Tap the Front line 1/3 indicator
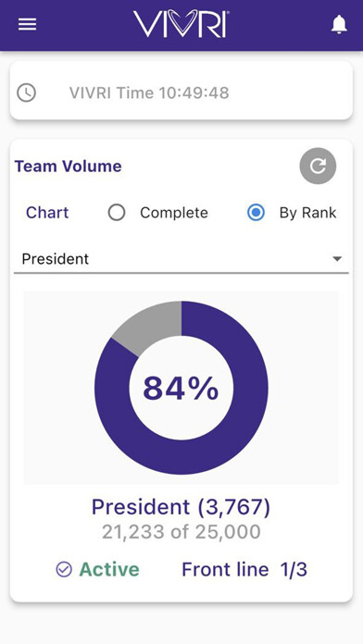 [244, 570]
